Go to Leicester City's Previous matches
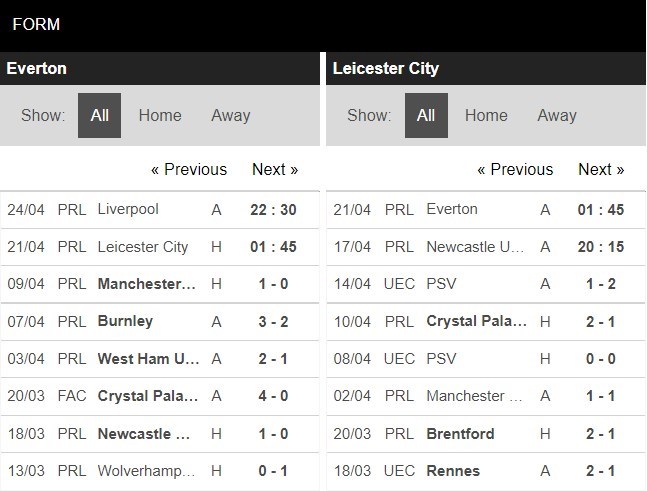This screenshot has width=647, height=491. (515, 169)
